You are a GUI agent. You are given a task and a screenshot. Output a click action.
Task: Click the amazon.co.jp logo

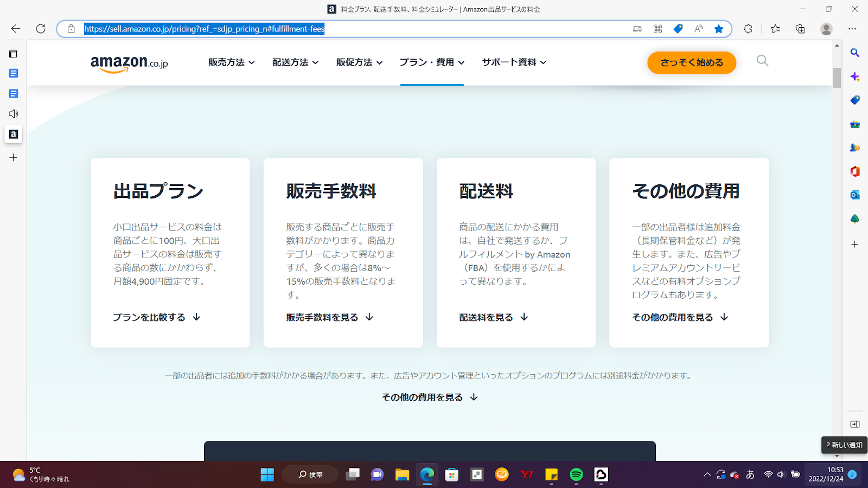coord(129,64)
